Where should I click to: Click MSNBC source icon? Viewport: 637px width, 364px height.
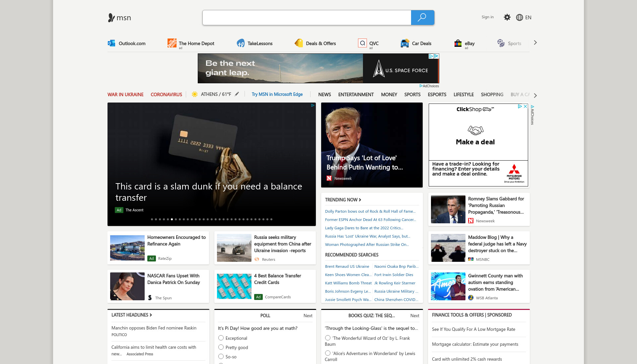[x=471, y=259]
